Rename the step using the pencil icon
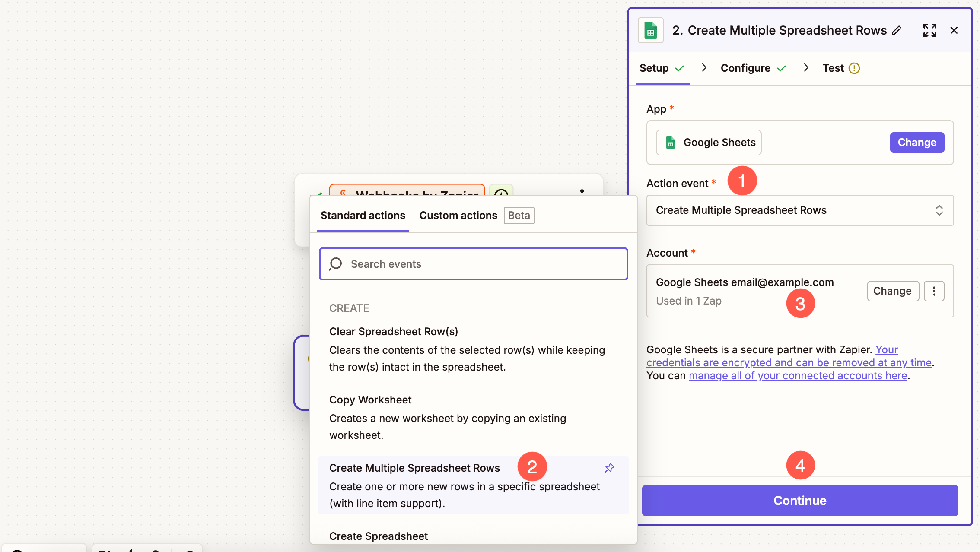This screenshot has height=552, width=980. click(897, 30)
